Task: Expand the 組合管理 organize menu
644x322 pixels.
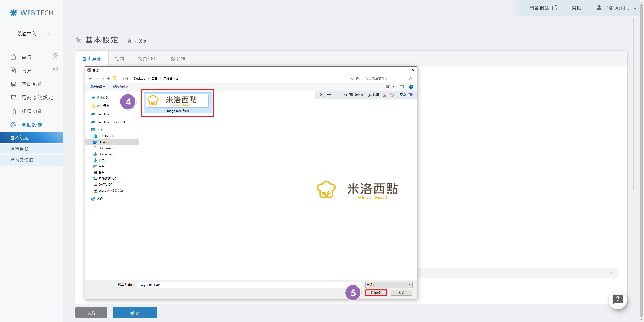Action: click(97, 87)
